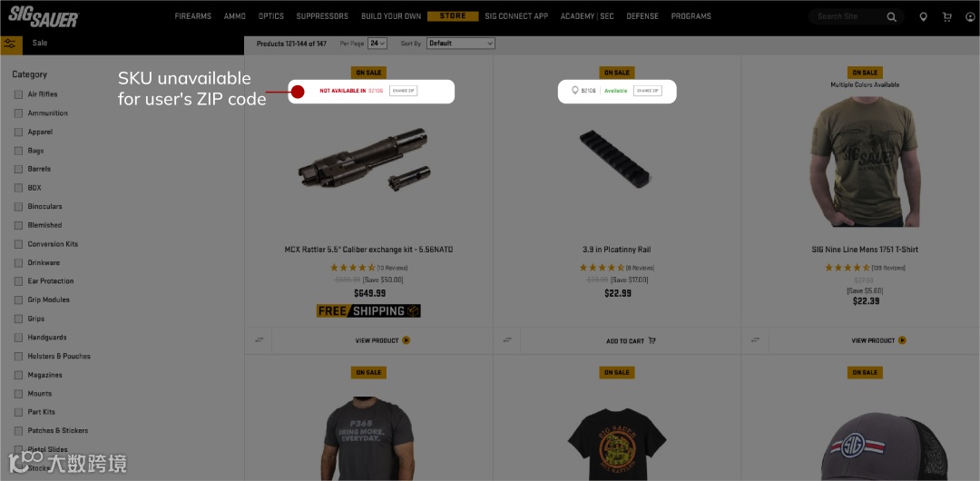Viewport: 980px width, 481px height.
Task: Click compare arrows icon under MCX Rattler kit
Action: (x=259, y=340)
